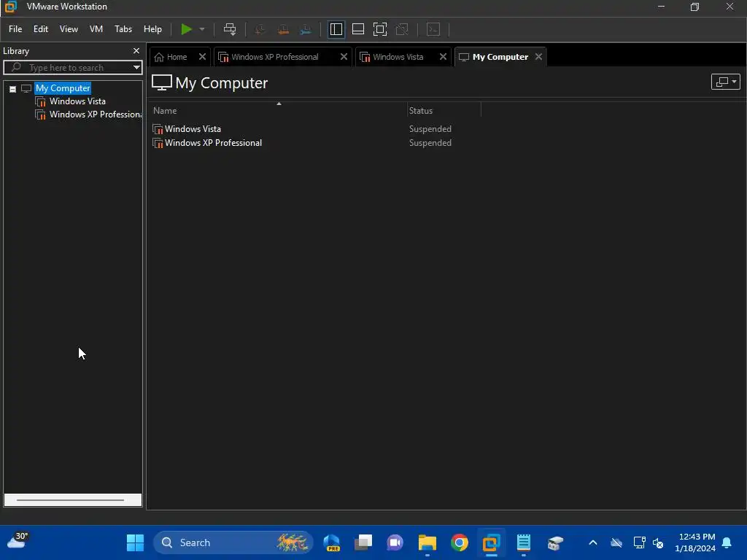Select Windows Vista in library tree
Screen dimensions: 747x560
point(77,101)
